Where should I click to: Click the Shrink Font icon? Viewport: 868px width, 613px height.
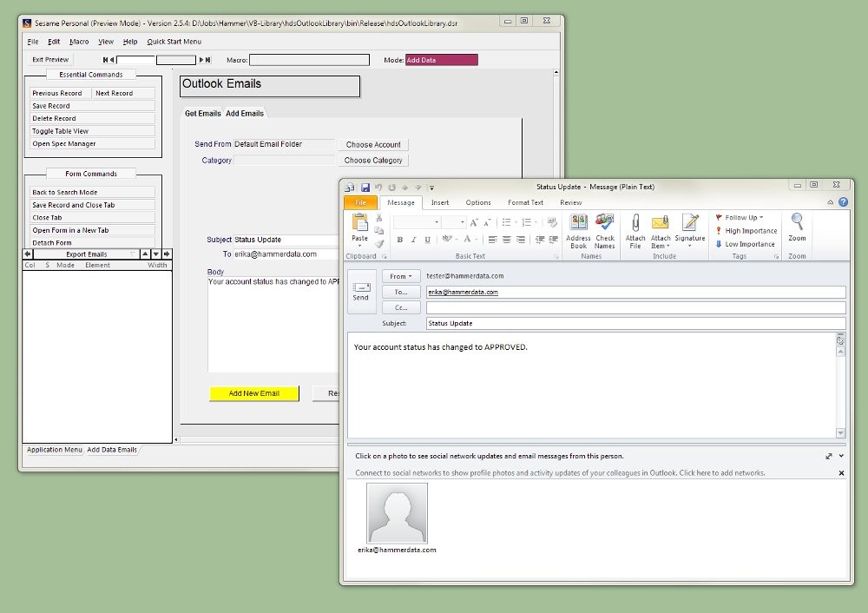(x=487, y=222)
